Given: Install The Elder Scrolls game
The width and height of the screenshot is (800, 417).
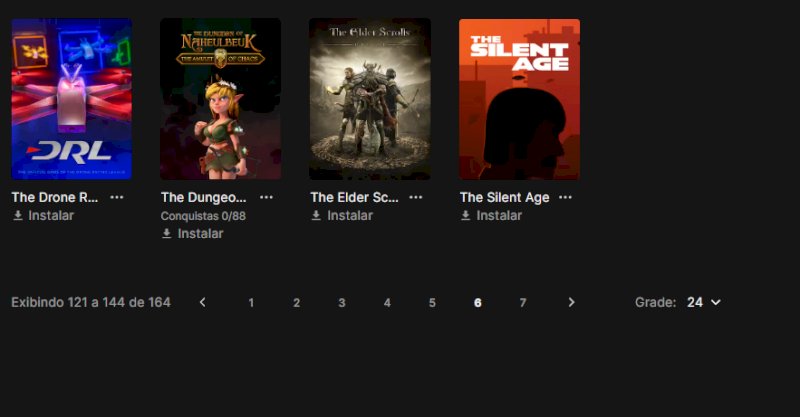Looking at the screenshot, I should click(x=342, y=215).
